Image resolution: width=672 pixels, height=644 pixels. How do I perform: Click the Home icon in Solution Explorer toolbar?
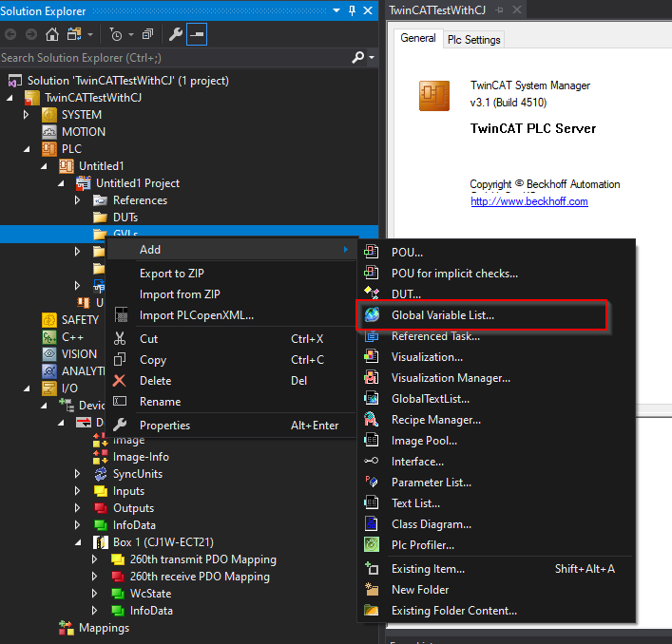52,34
